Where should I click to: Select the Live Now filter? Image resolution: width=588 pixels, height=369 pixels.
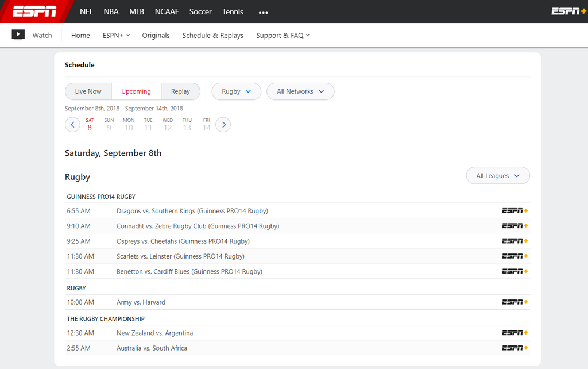click(x=88, y=91)
